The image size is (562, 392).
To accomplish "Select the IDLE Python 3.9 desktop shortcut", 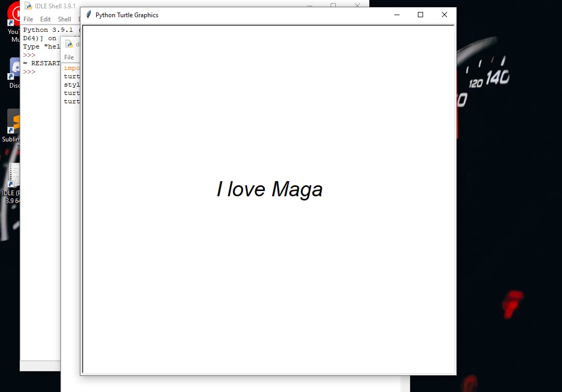I will 12,183.
